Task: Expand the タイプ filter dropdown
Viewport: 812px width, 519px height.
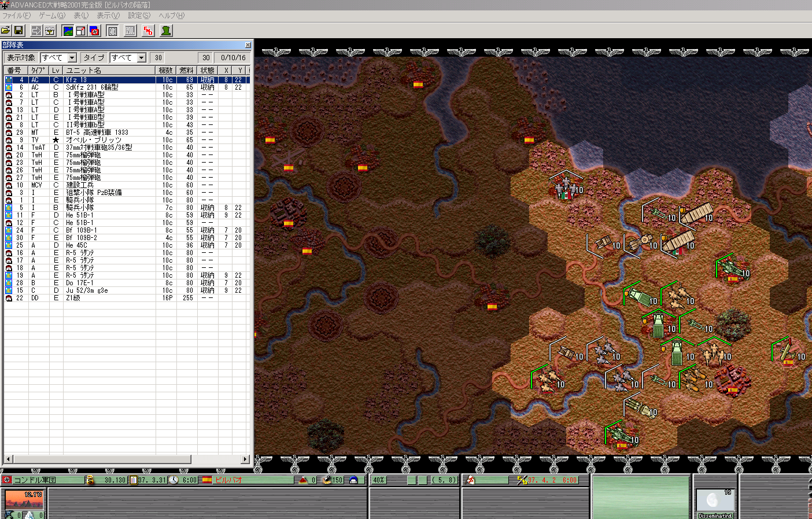Action: point(142,58)
